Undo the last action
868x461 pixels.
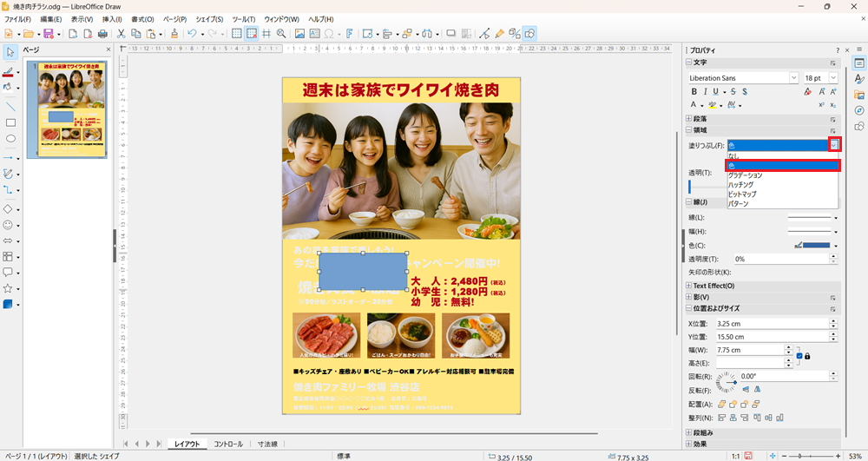coord(192,33)
